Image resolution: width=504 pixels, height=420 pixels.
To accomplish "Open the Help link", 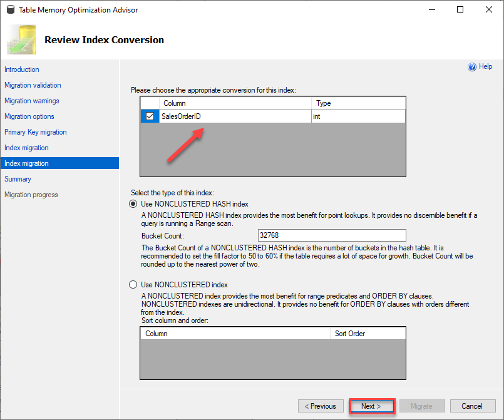I will click(x=485, y=66).
